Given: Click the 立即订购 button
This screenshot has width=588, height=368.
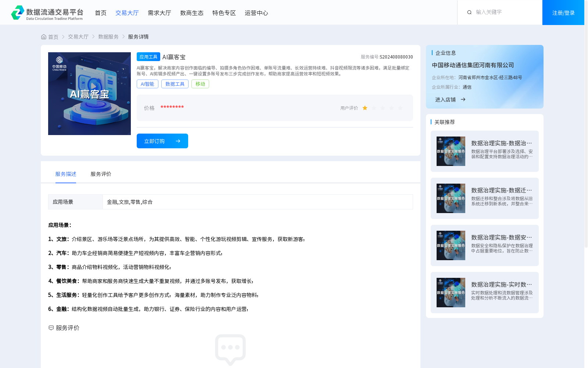Looking at the screenshot, I should [162, 141].
